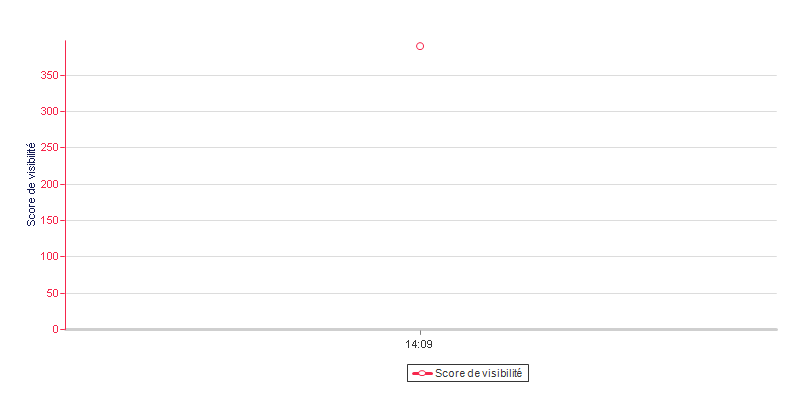Select the 350 y-axis label
This screenshot has width=800, height=400.
click(49, 75)
